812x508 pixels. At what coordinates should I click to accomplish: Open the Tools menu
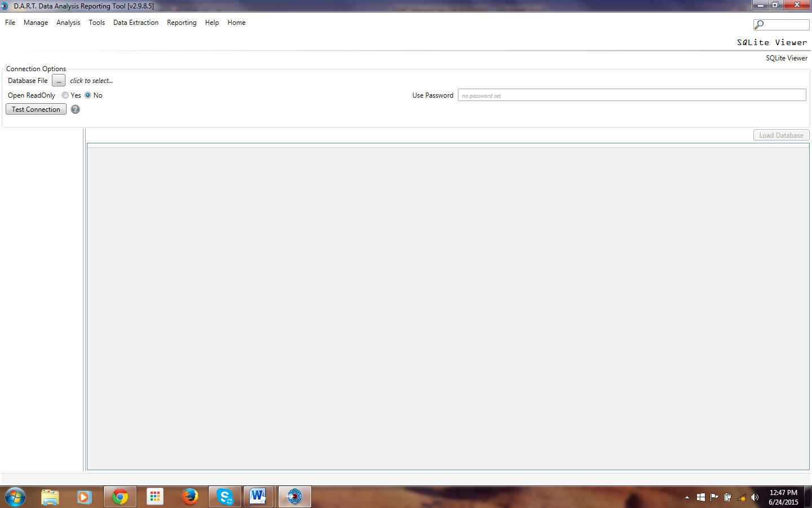[96, 23]
